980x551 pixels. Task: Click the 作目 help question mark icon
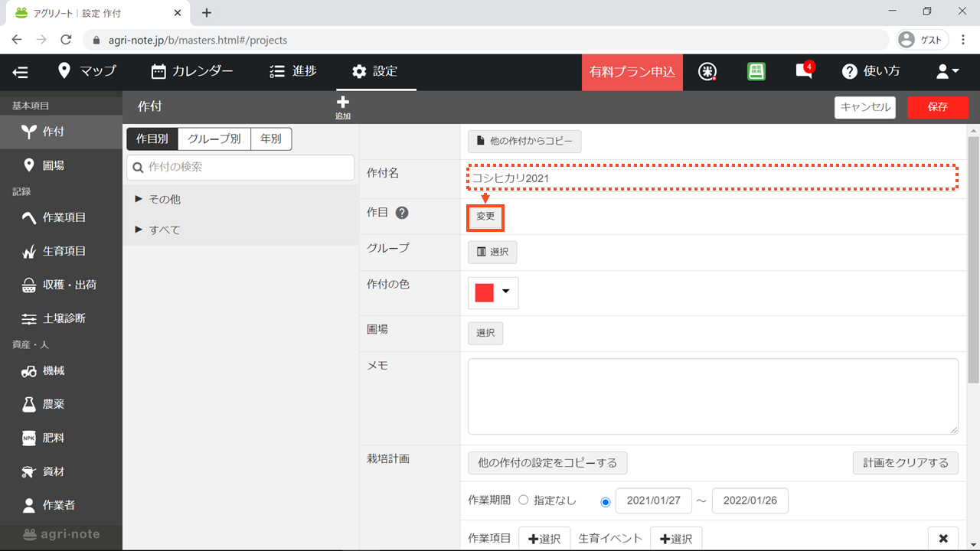[401, 213]
